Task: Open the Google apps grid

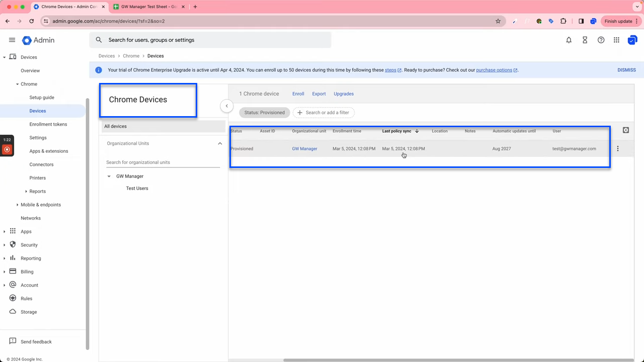Action: 616,40
